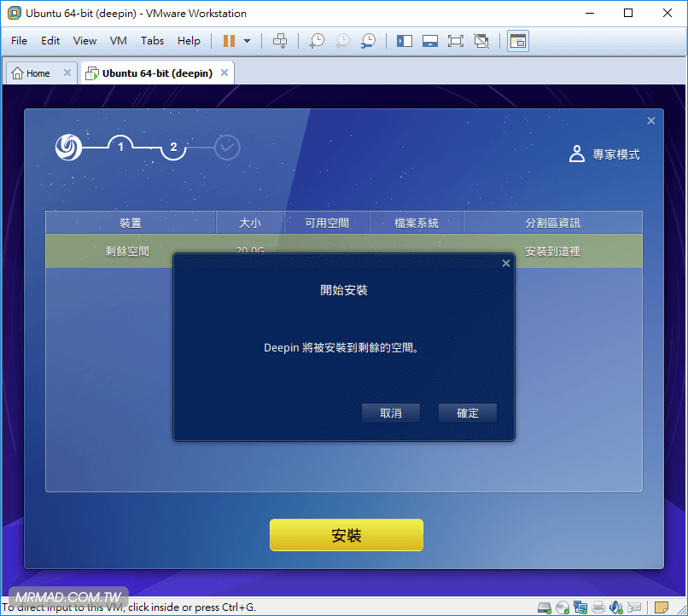The height and width of the screenshot is (616, 688).
Task: Switch to 專家模式 expert mode
Action: tap(605, 154)
